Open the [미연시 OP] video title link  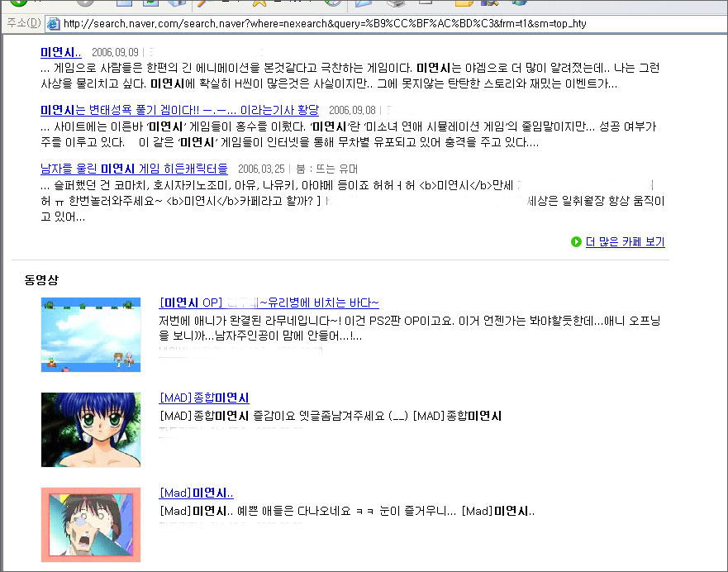tap(269, 303)
